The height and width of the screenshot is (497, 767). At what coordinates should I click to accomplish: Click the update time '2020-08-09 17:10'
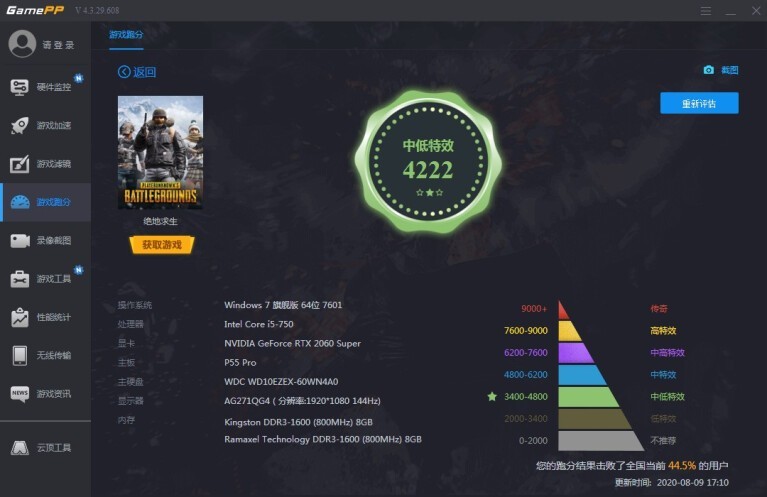tap(693, 483)
